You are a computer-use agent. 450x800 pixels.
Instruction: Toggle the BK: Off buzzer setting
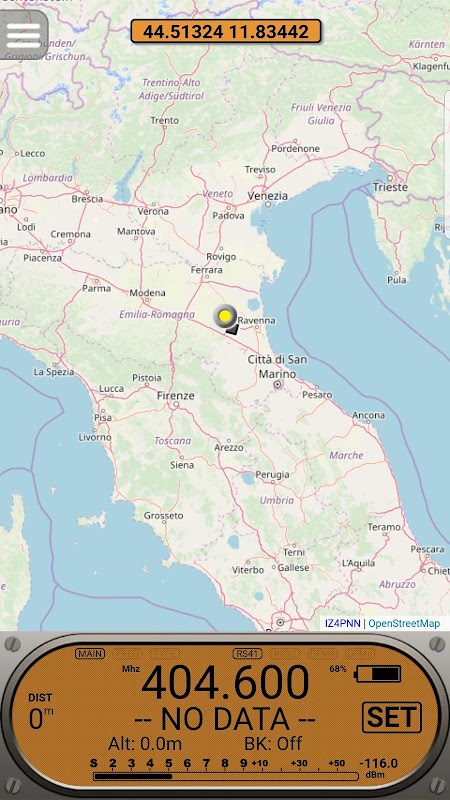pyautogui.click(x=273, y=743)
